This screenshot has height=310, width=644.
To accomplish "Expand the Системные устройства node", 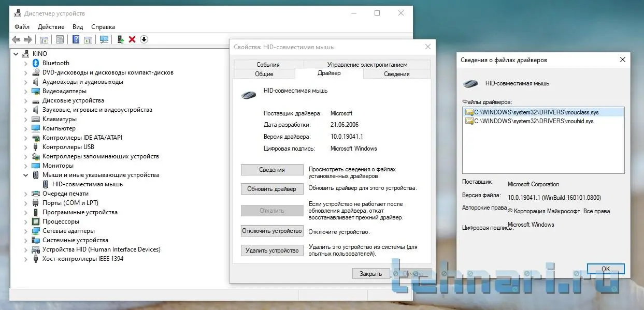I will 26,240.
